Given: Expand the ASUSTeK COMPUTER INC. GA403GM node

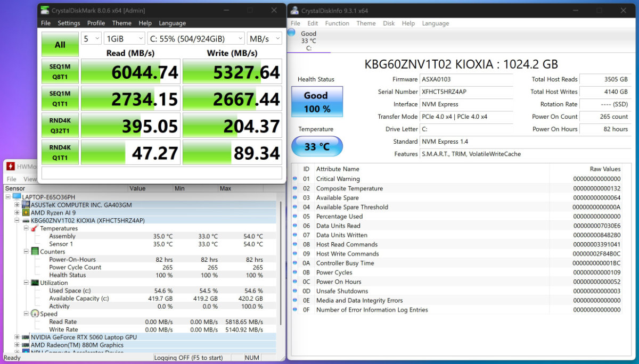Looking at the screenshot, I should point(17,205).
